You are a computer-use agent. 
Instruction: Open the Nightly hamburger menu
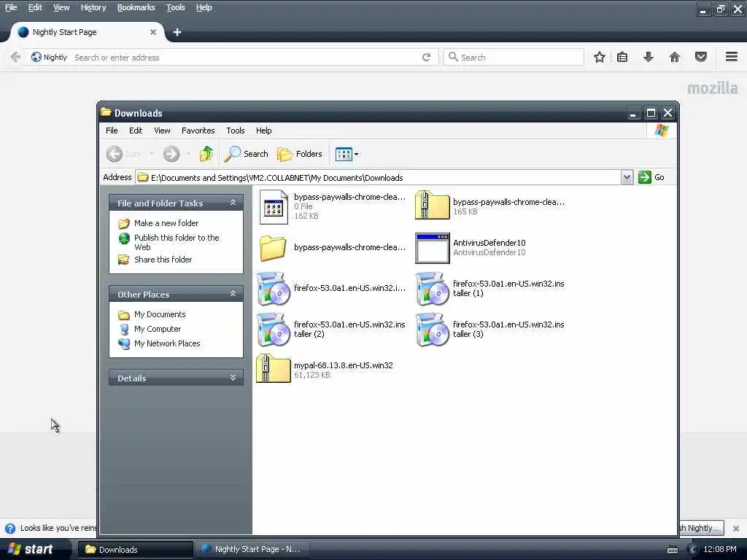tap(732, 57)
